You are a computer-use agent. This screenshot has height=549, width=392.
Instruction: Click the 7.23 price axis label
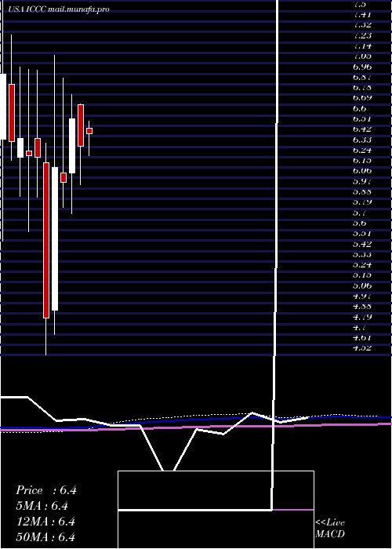(x=362, y=35)
